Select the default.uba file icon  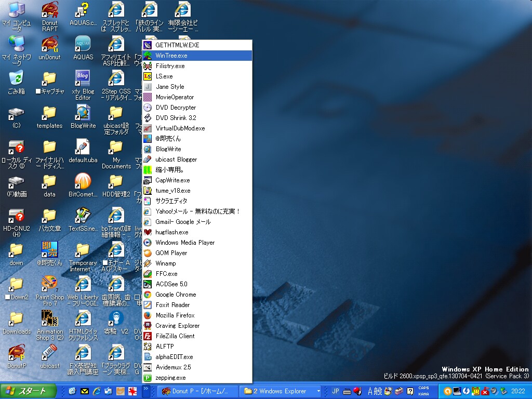point(83,151)
